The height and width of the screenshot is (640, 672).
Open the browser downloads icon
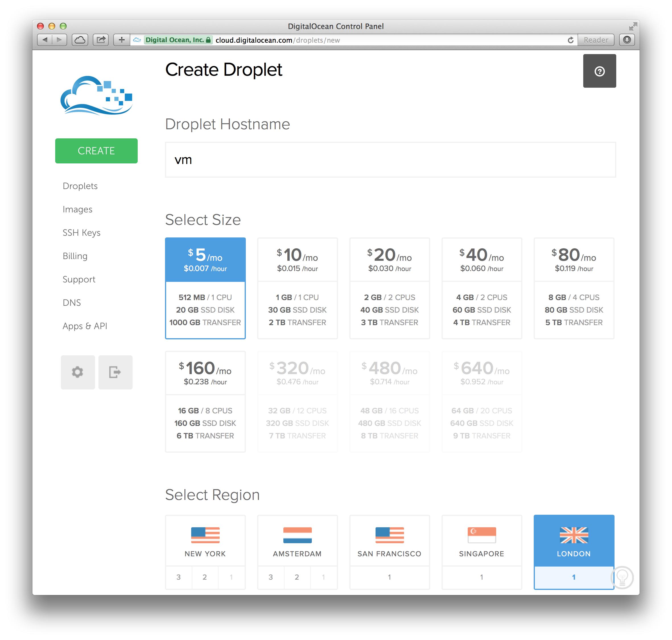[627, 40]
